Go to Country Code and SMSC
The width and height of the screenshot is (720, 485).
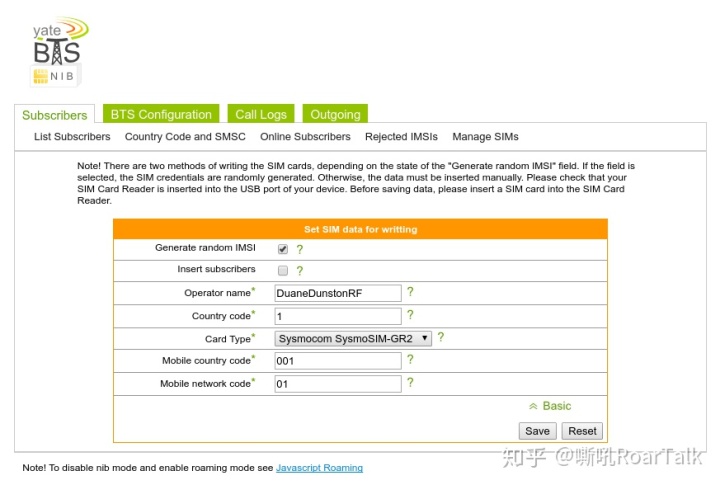[185, 137]
